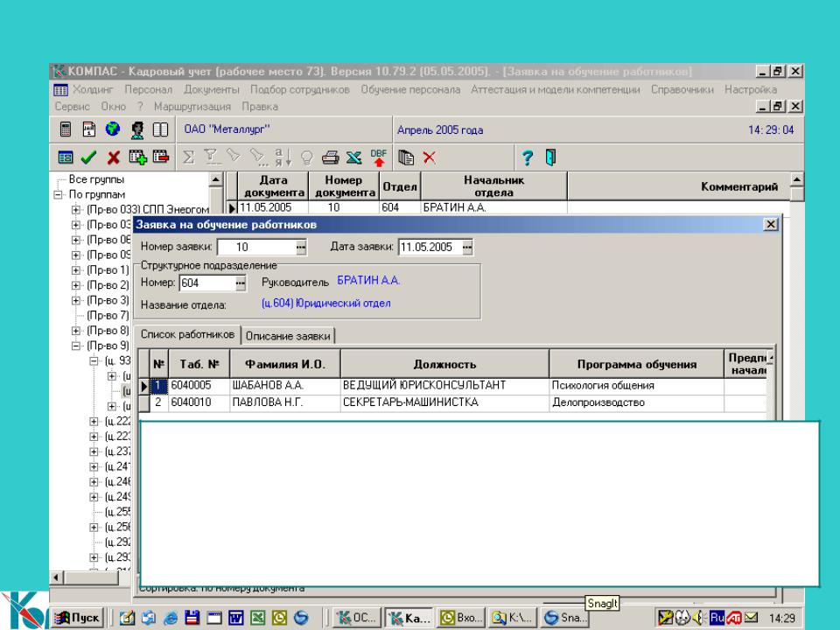This screenshot has width=840, height=630.
Task: Switch to the Вхо... taskbar window
Action: click(x=461, y=618)
